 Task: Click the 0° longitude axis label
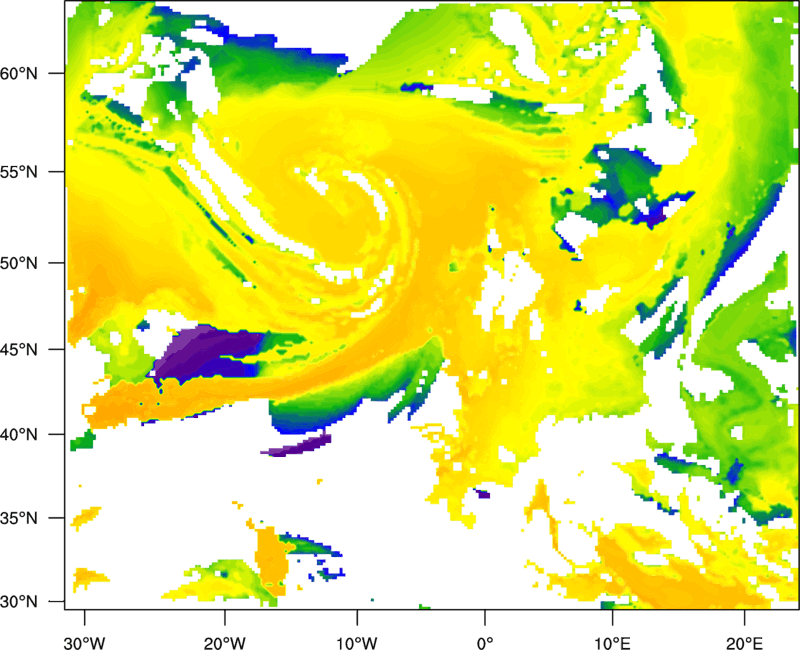click(485, 643)
